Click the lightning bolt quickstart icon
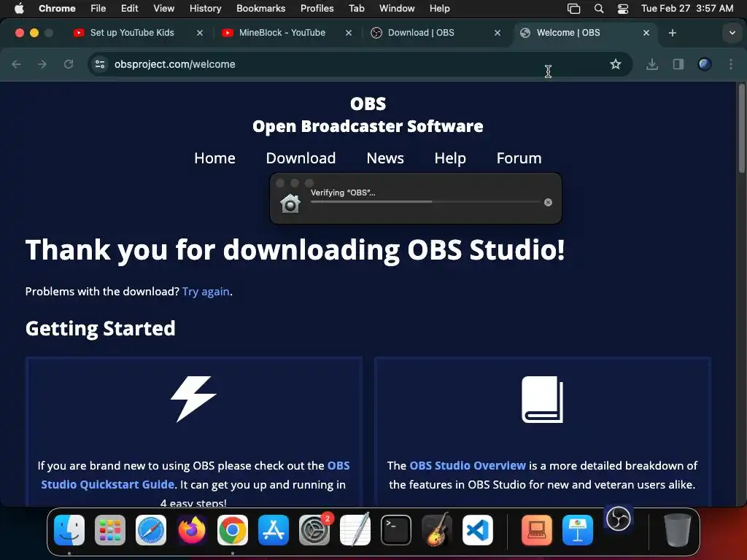 [193, 399]
